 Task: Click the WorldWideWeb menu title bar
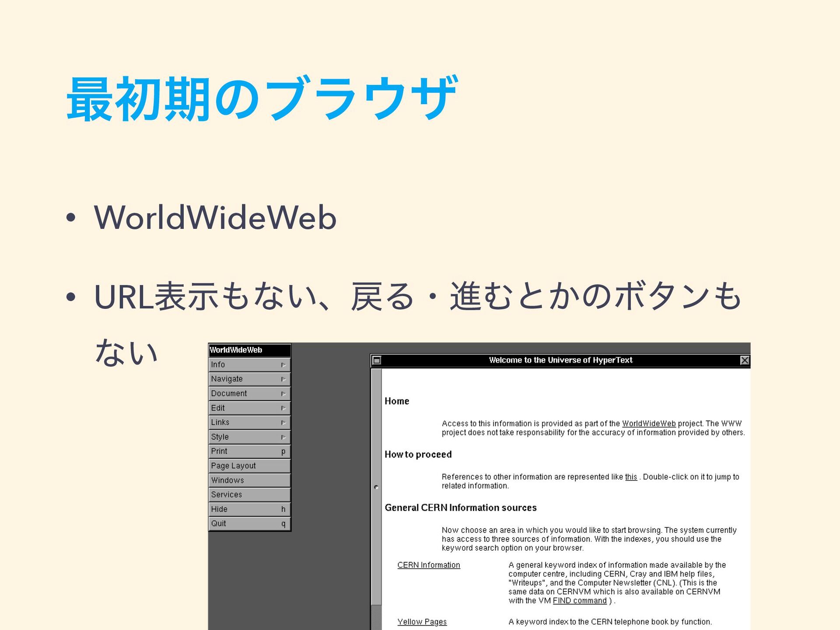point(249,350)
